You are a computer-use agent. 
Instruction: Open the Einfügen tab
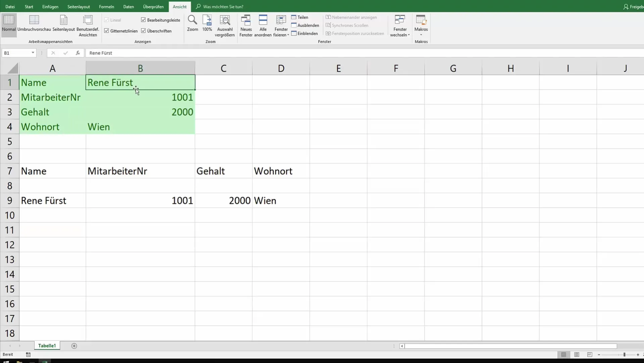tap(50, 7)
